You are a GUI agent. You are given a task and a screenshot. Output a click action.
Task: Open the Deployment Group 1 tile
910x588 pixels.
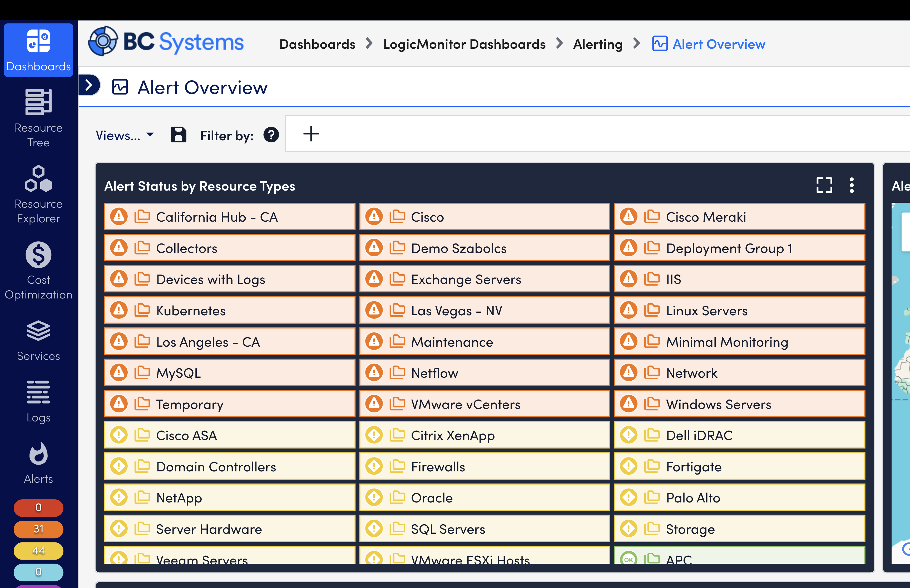click(740, 248)
